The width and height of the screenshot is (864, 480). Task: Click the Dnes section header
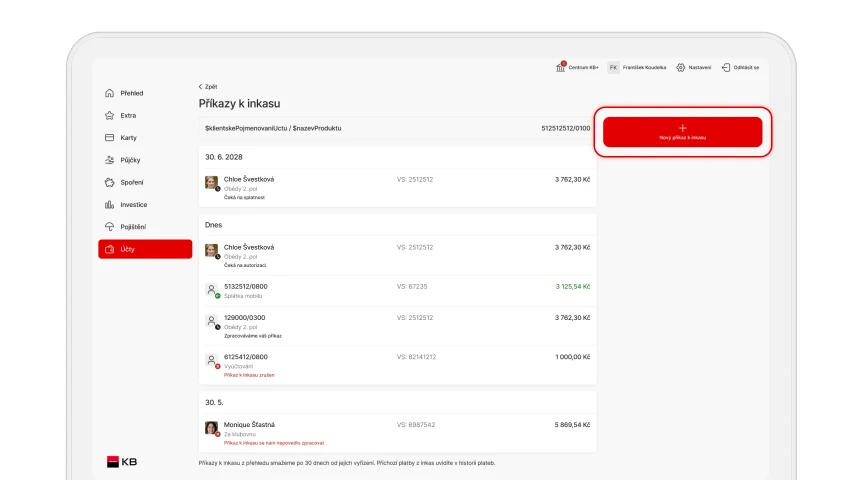[x=213, y=225]
